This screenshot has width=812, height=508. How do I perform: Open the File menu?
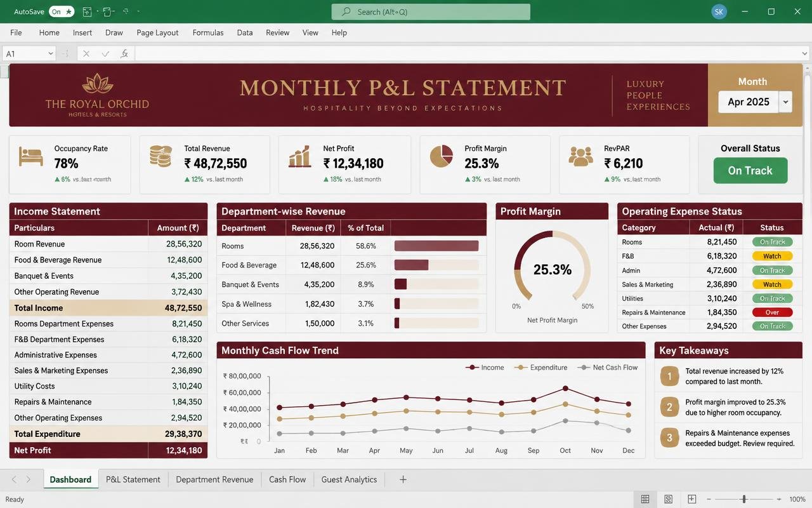click(x=16, y=32)
